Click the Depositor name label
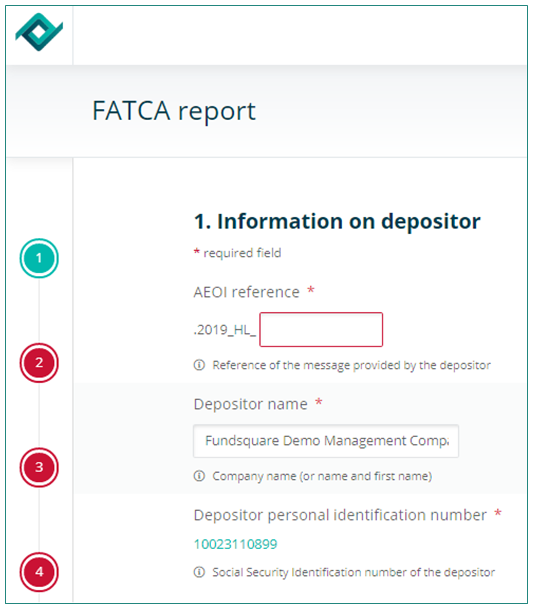This screenshot has width=535, height=611. click(x=251, y=404)
